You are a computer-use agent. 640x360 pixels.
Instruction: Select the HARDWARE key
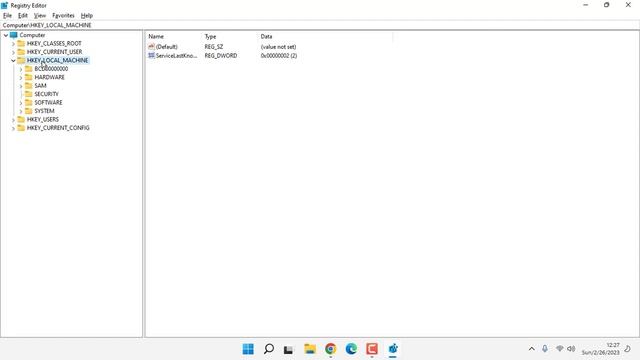pos(49,77)
